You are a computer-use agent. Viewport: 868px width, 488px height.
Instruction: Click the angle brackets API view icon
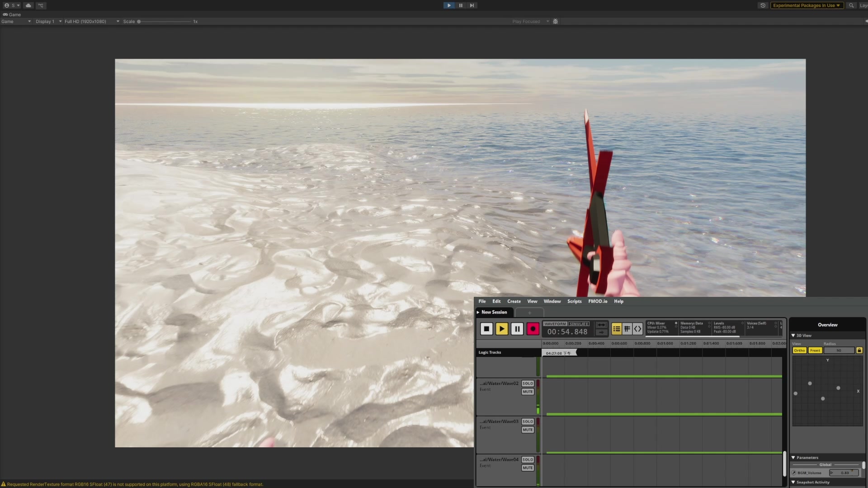[x=637, y=329]
